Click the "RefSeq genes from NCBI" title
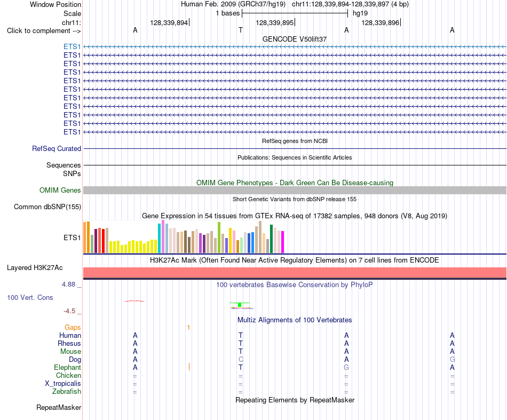The width and height of the screenshot is (507, 420). point(295,141)
